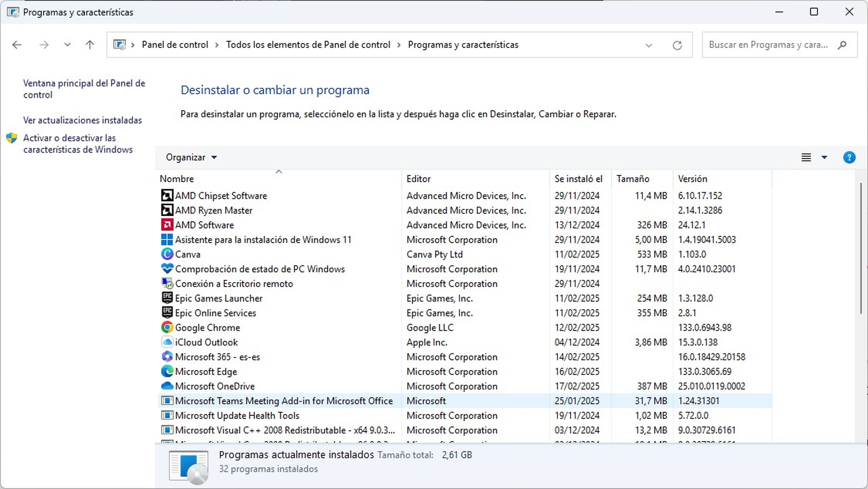Click the AMD Ryzen Master icon
Screen dimensions: 868x489
pos(167,210)
